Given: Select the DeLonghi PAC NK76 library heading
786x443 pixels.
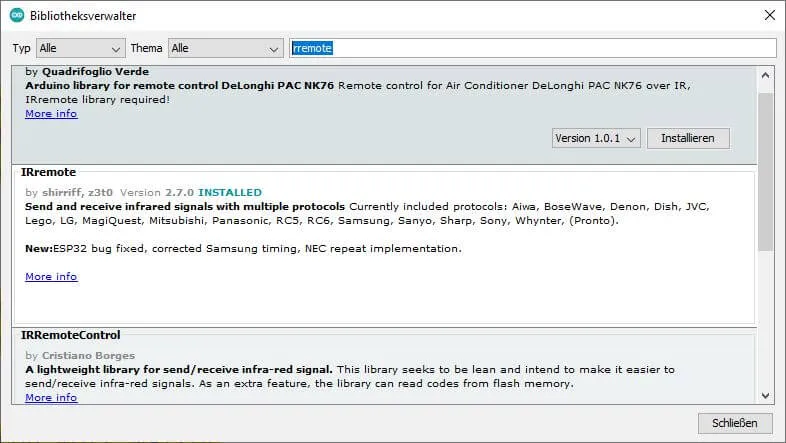Looking at the screenshot, I should 180,86.
